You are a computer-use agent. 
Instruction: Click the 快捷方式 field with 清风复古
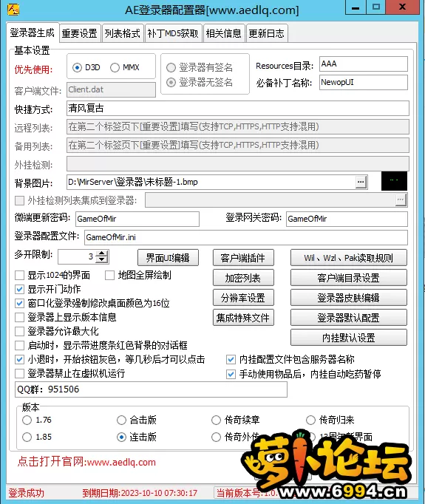(x=238, y=109)
